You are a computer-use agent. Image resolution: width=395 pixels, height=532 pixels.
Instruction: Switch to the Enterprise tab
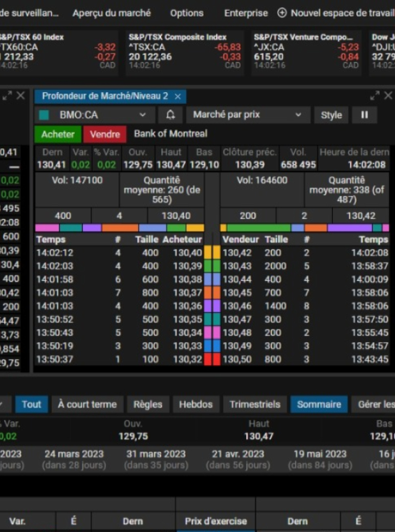[246, 13]
